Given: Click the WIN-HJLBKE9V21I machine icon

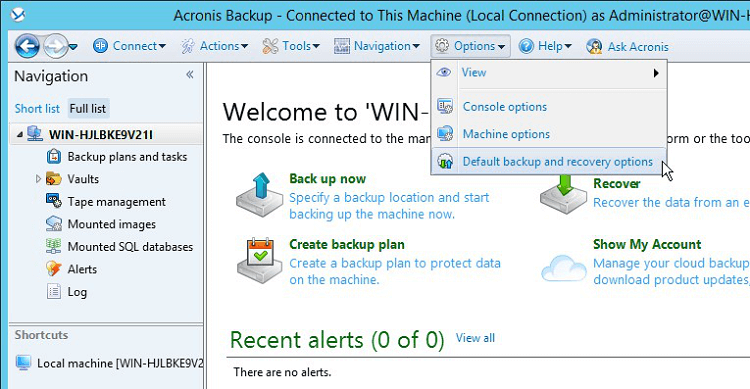Looking at the screenshot, I should (x=34, y=134).
